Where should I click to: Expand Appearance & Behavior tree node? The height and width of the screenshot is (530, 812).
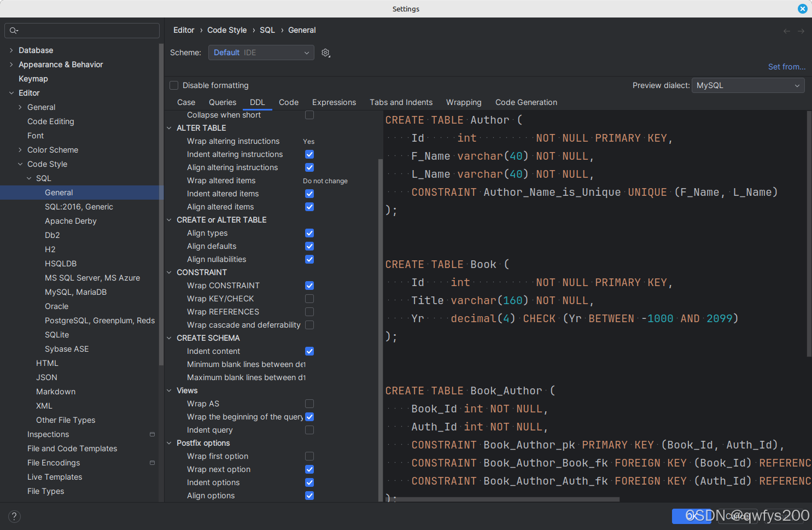coord(11,65)
